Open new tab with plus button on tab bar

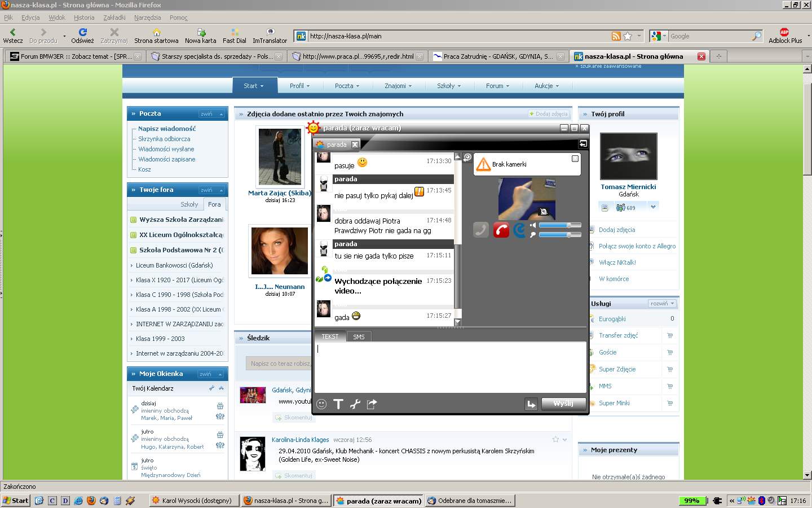(719, 56)
